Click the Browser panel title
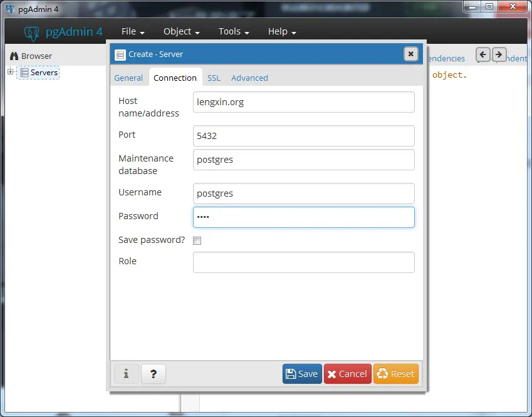The image size is (532, 417). (36, 56)
